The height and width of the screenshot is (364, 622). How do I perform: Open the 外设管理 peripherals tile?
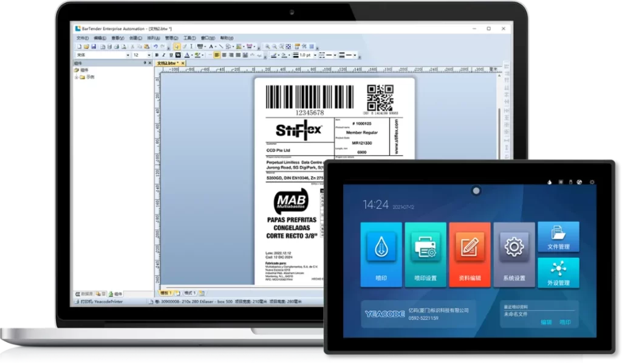tap(558, 272)
